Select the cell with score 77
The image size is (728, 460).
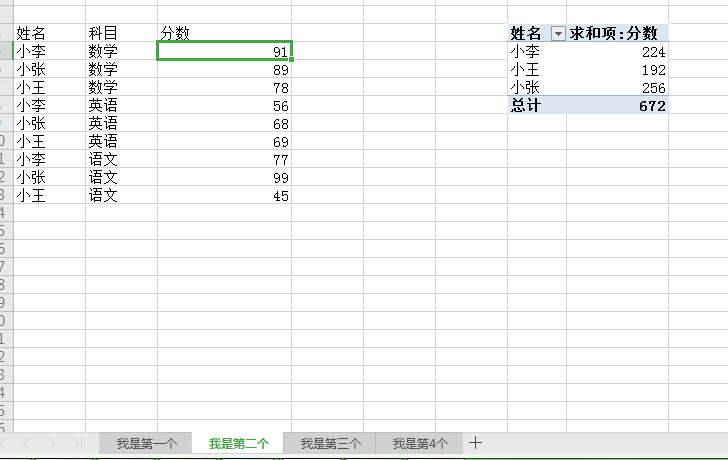225,159
